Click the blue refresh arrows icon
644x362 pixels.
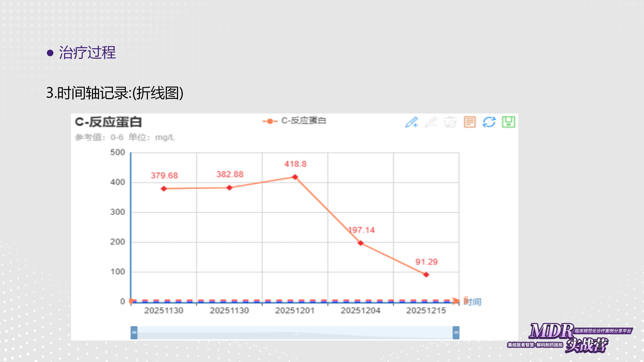[489, 122]
